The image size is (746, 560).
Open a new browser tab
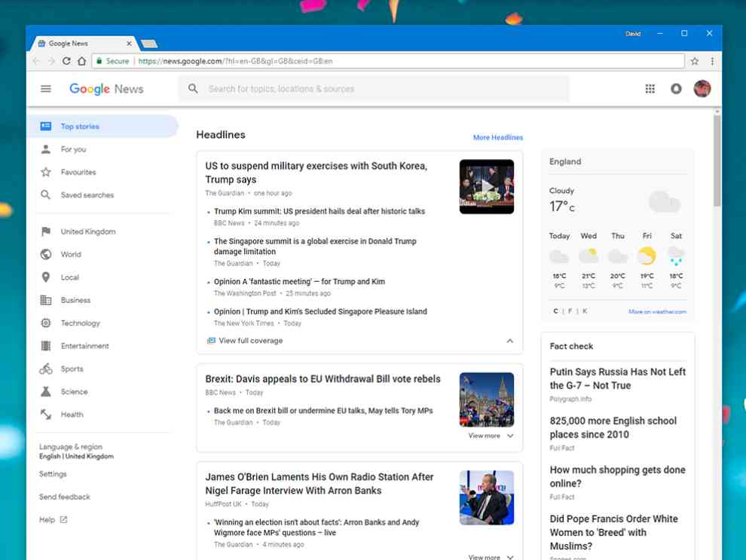149,44
